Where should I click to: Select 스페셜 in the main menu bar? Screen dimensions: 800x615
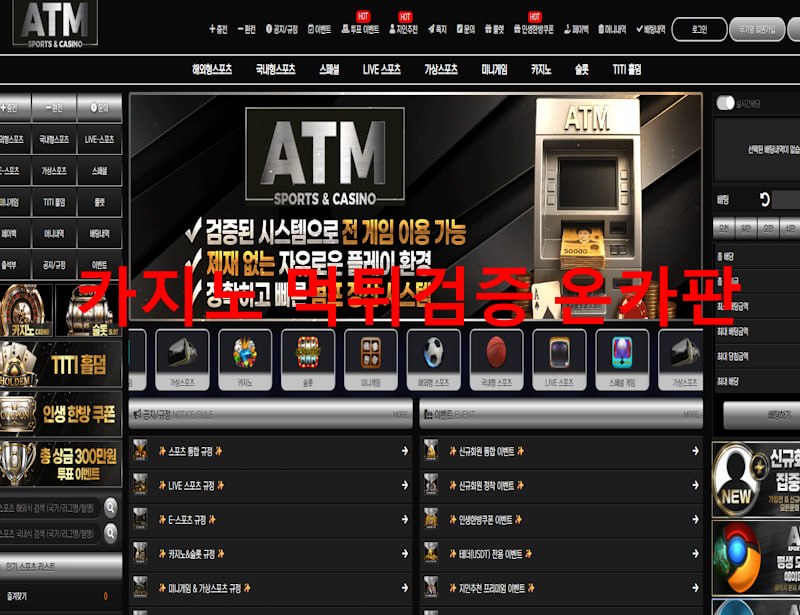pos(329,69)
